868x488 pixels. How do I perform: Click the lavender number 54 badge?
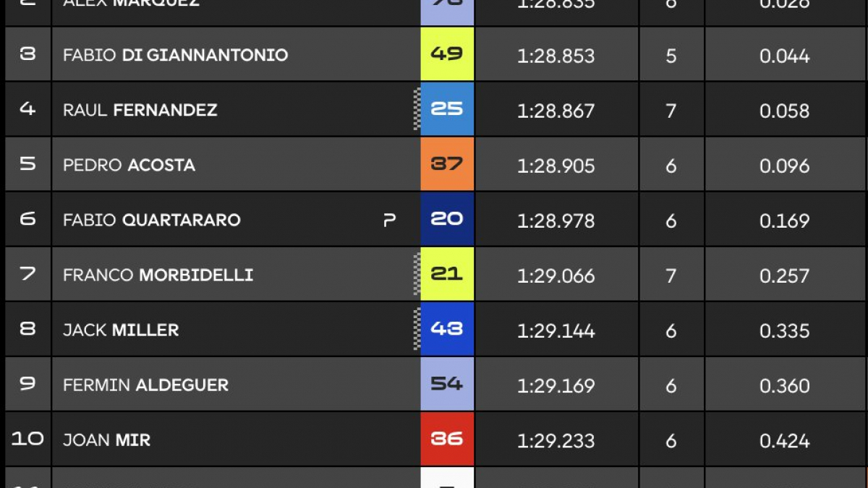(x=447, y=384)
